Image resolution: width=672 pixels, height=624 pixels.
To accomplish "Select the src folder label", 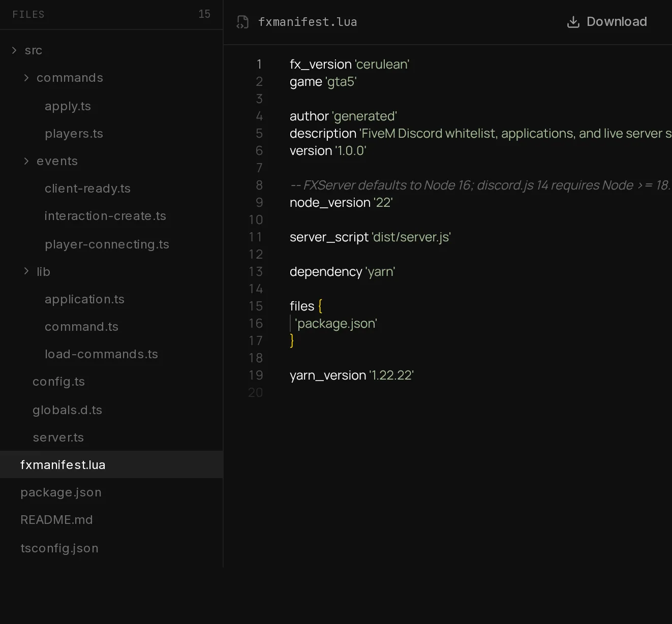I will [x=34, y=50].
